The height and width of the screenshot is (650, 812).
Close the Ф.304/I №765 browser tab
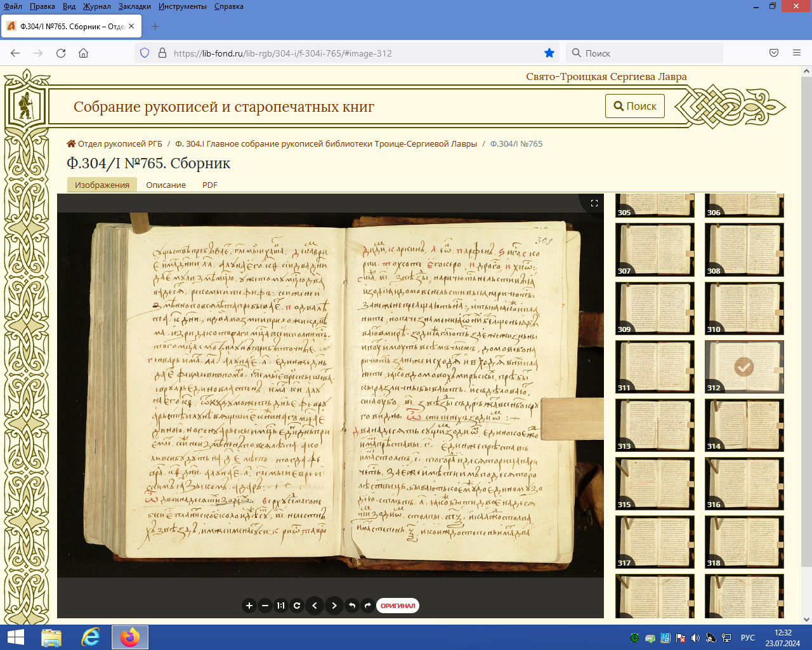[131, 26]
